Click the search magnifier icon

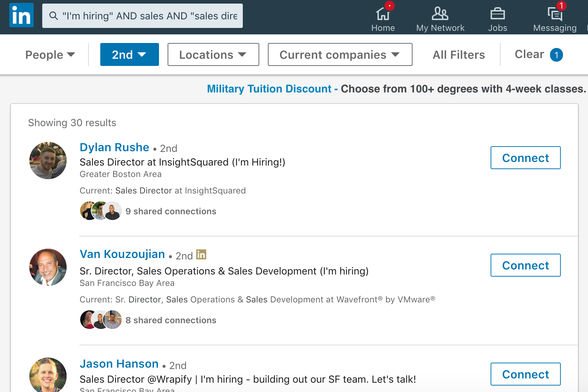click(x=54, y=16)
